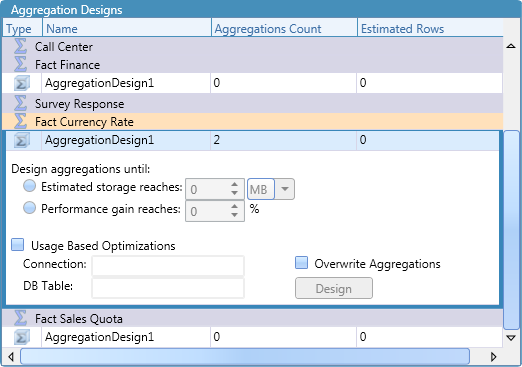Click the DB Table input field
Screen dimensions: 522x367
point(168,288)
